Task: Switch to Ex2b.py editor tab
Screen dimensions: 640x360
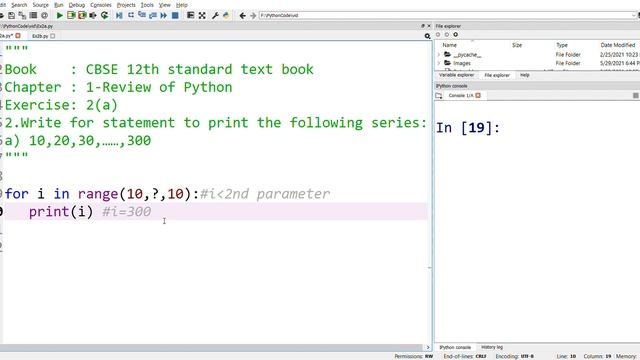Action: tap(40, 36)
